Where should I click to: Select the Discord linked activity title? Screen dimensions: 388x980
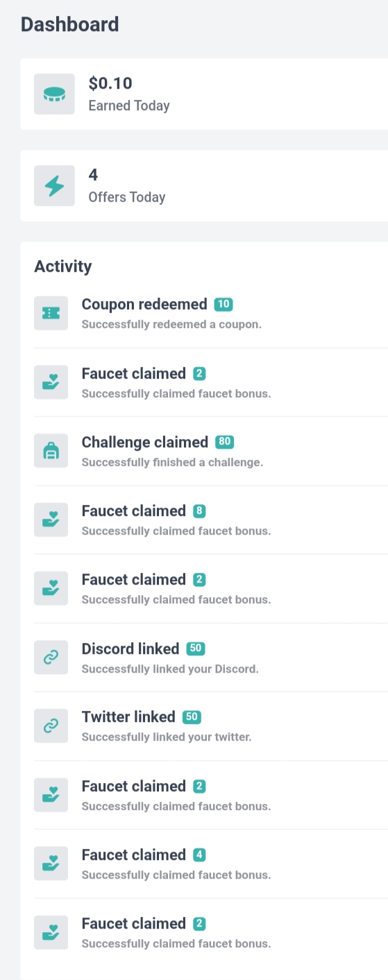[x=130, y=648]
